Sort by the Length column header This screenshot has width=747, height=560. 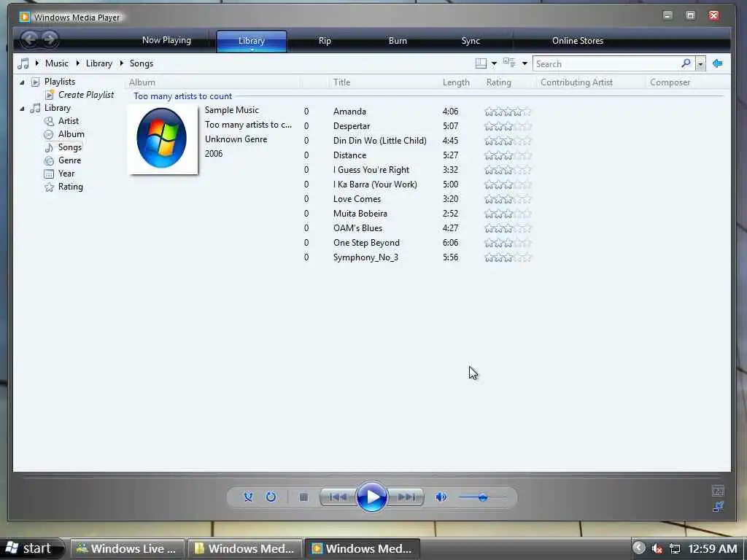pyautogui.click(x=456, y=82)
